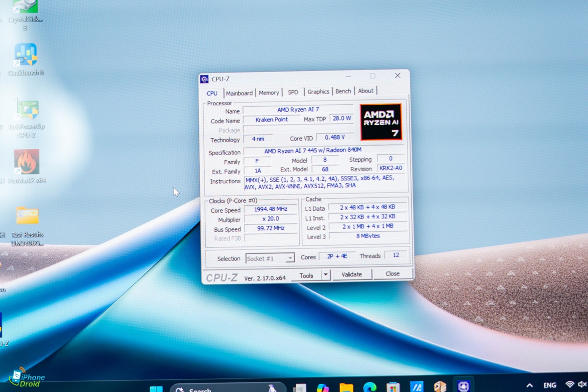Open the Geekbench 6 desktop shortcut
The width and height of the screenshot is (588, 392).
pyautogui.click(x=25, y=55)
